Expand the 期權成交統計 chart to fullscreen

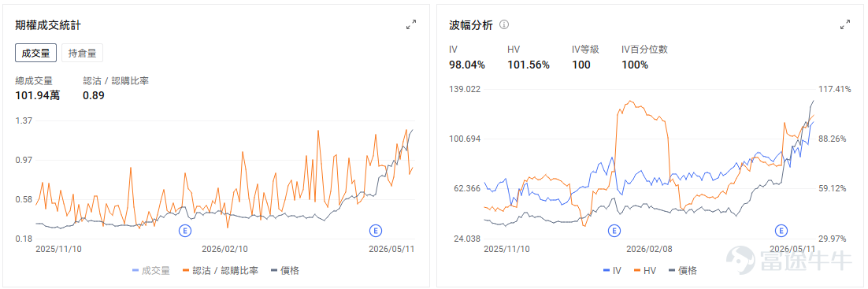tap(410, 24)
